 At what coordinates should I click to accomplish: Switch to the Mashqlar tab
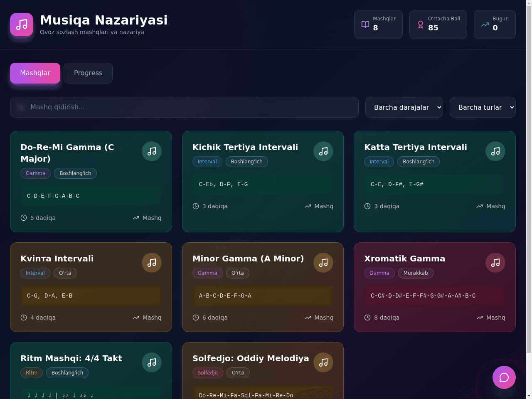(x=35, y=73)
